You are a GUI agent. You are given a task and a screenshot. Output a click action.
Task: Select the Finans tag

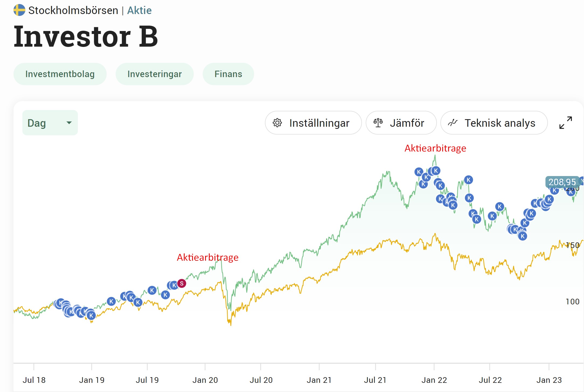click(228, 74)
